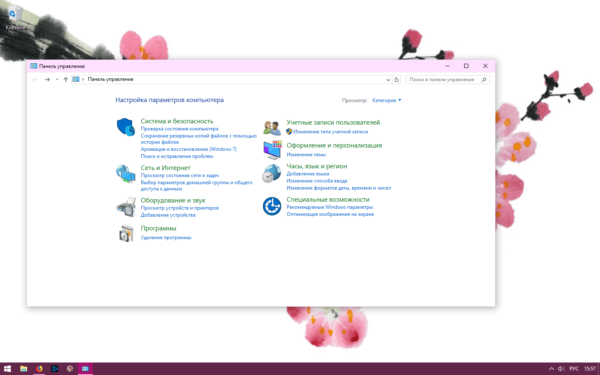Open File Explorer from taskbar
The image size is (600, 375).
pos(23,368)
